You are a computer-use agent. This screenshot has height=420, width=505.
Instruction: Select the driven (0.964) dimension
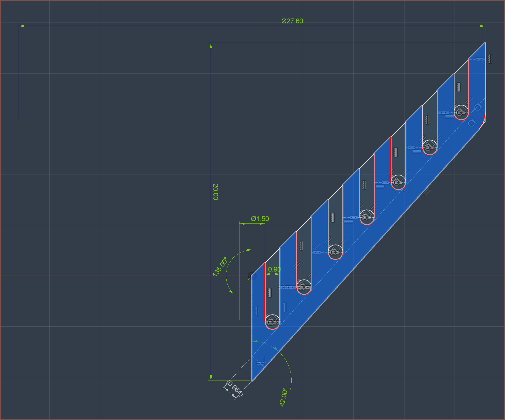[x=235, y=388]
